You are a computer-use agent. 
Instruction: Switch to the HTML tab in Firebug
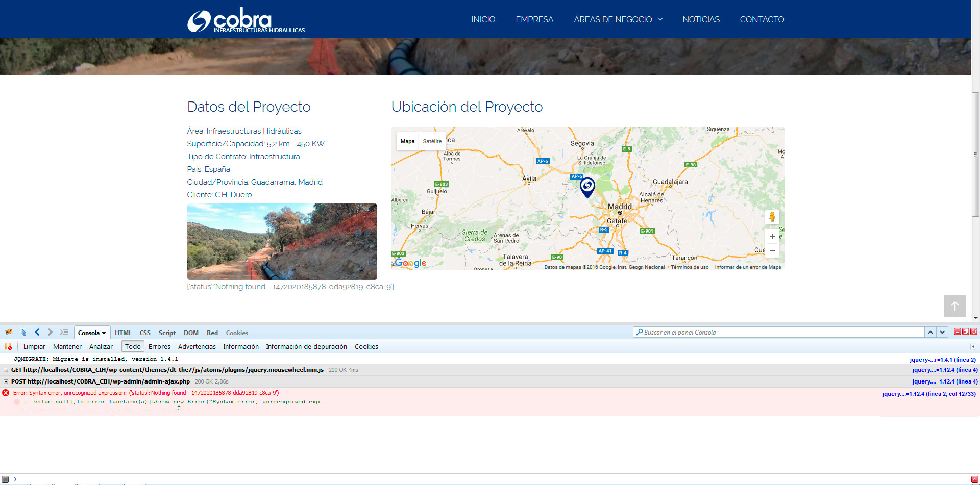pos(122,333)
